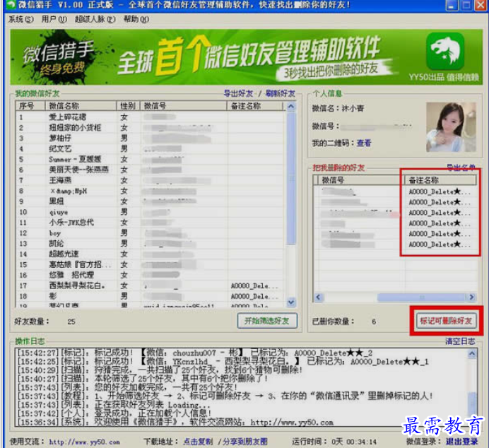Screen dimensions: 489x448
Task: Click the 标记可删除好友 button
Action: (x=446, y=321)
